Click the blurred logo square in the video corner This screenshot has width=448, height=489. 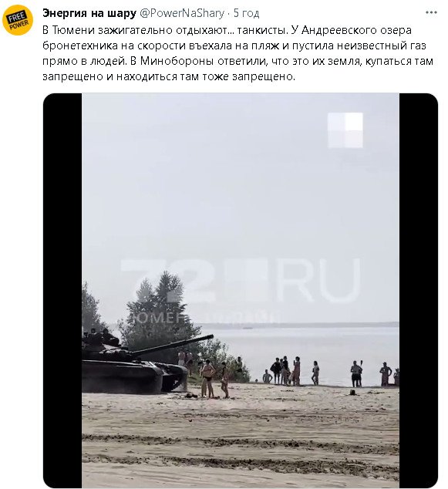click(x=345, y=130)
